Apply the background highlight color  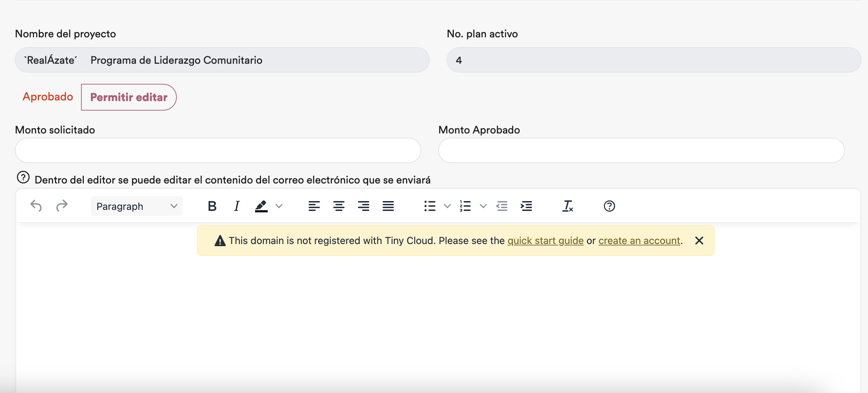tap(261, 206)
